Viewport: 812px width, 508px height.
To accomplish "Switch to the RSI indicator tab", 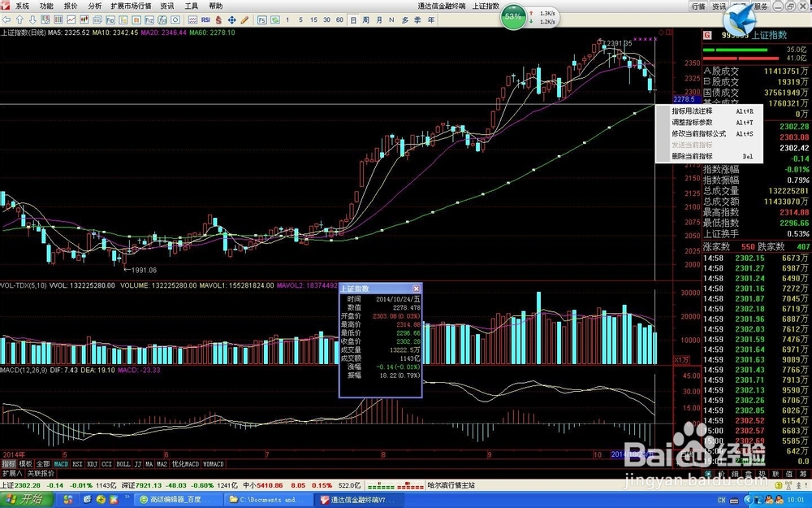I will coord(78,464).
